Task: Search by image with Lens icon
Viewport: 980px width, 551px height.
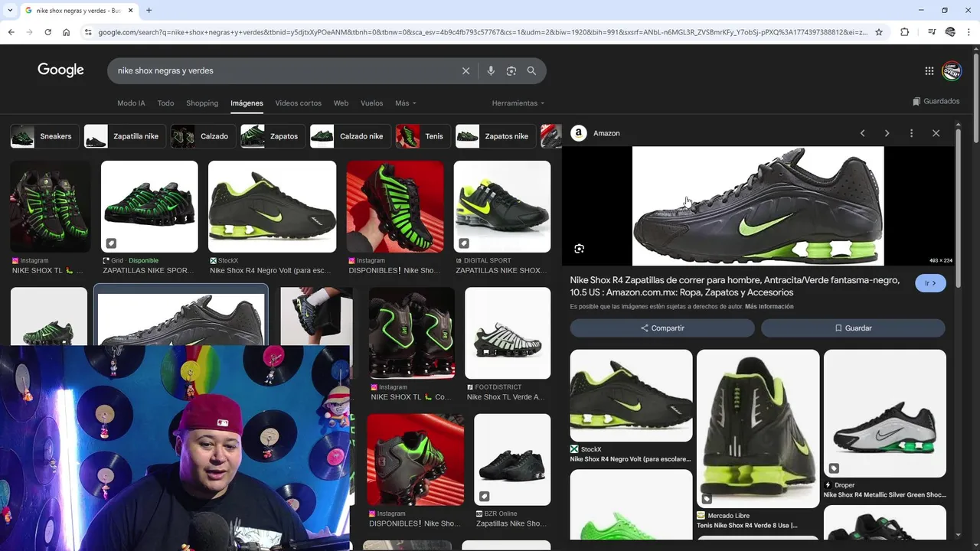Action: click(x=511, y=70)
